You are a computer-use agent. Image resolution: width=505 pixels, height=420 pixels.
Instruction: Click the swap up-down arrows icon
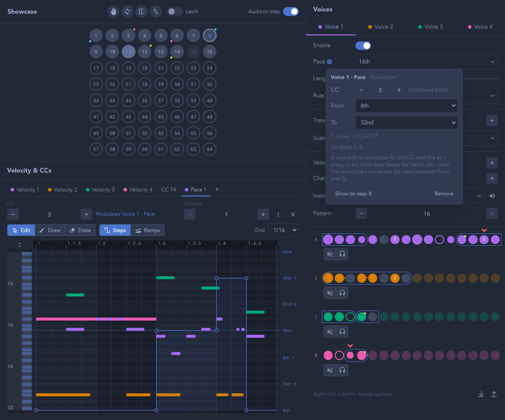tap(156, 11)
